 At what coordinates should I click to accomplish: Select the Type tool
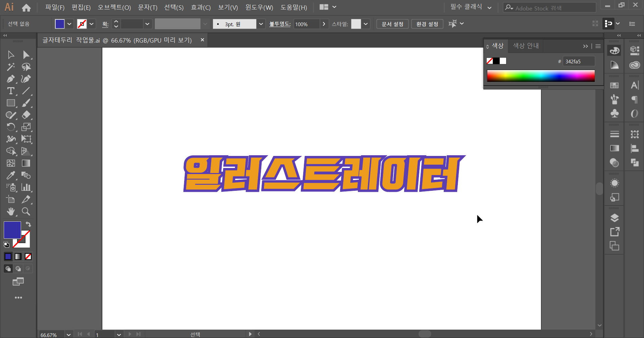point(11,91)
